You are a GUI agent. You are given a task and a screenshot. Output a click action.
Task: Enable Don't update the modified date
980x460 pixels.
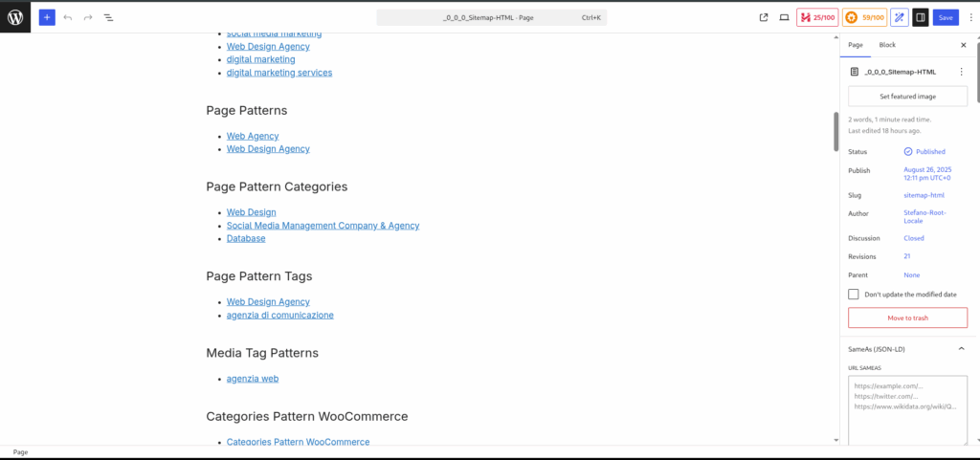853,294
